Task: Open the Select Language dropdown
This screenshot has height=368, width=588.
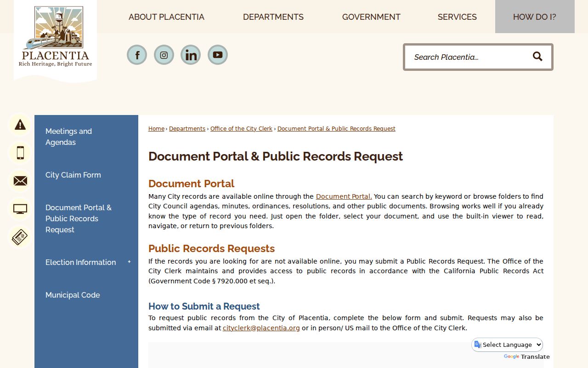Action: 507,345
